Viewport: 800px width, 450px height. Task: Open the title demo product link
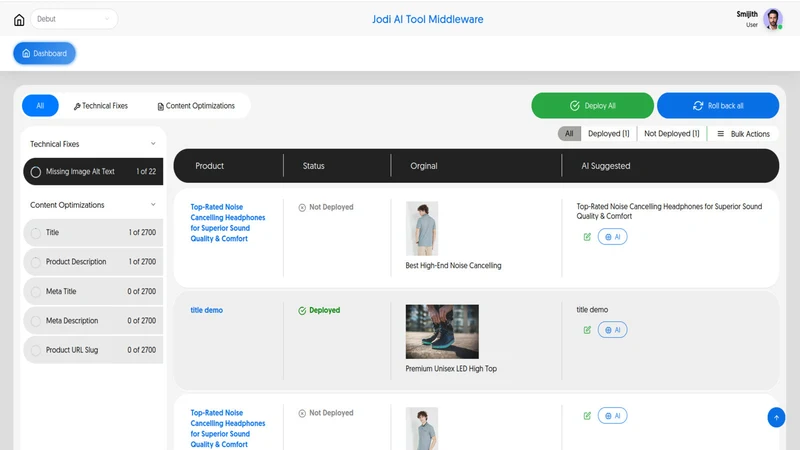coord(207,310)
